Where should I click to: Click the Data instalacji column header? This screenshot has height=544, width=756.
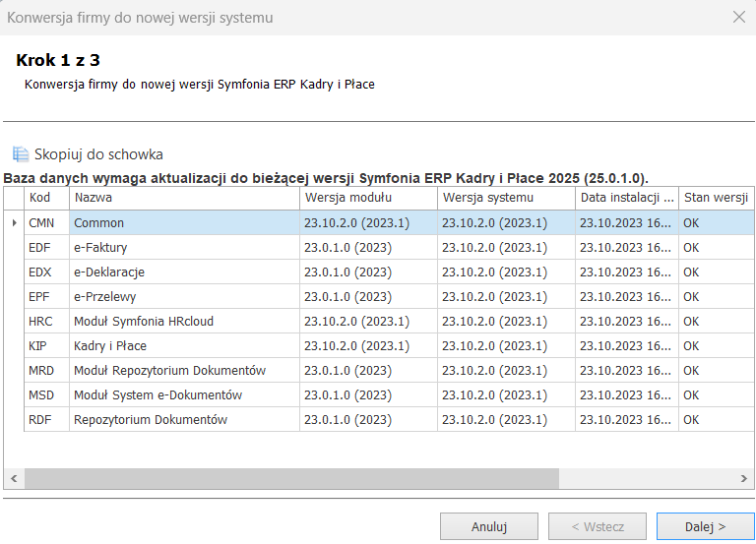pyautogui.click(x=627, y=198)
